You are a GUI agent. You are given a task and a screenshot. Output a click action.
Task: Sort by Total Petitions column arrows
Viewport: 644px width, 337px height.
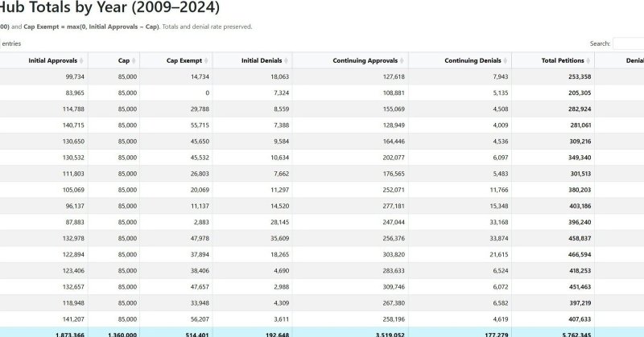pos(588,61)
